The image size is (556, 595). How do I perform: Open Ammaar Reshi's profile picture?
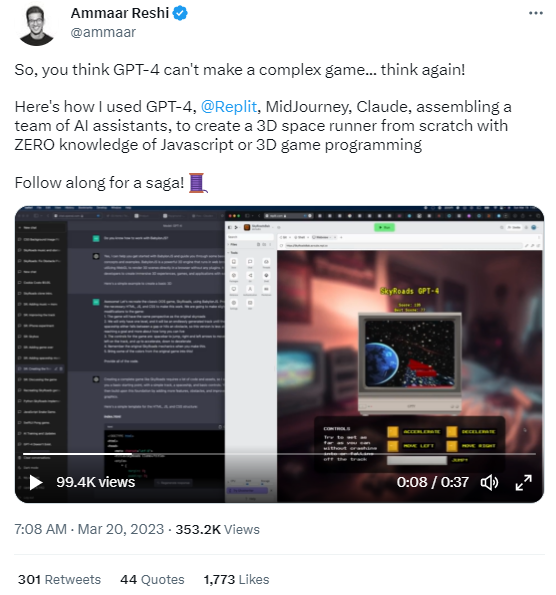tap(36, 25)
